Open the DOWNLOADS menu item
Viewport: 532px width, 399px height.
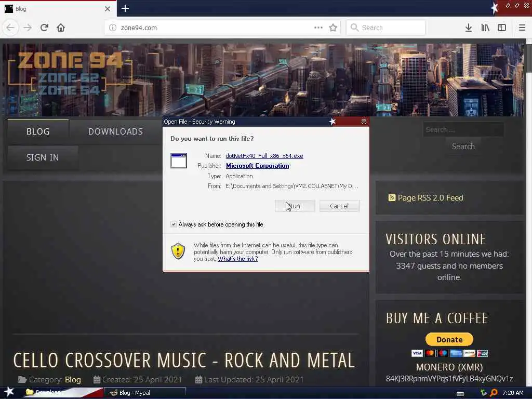click(115, 131)
